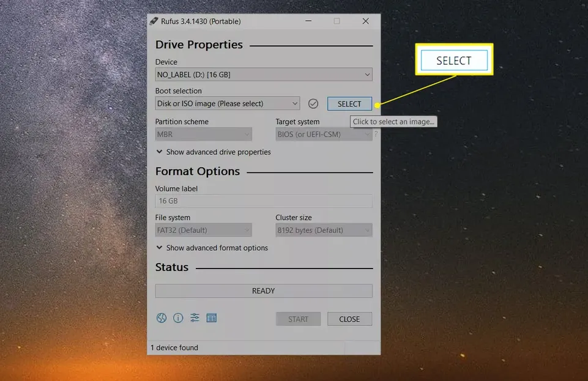Open the Target system BIOS dropdown
Screen dimensions: 588x381
point(324,134)
